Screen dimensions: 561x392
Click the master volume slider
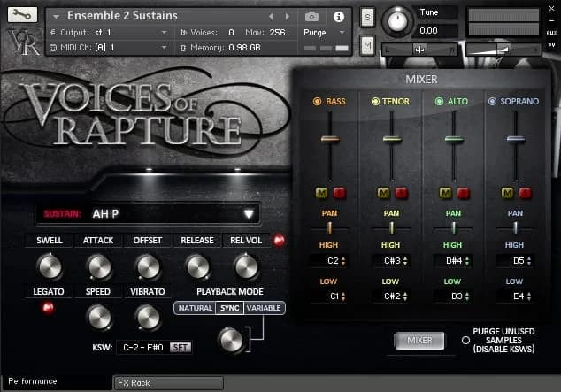pos(503,50)
